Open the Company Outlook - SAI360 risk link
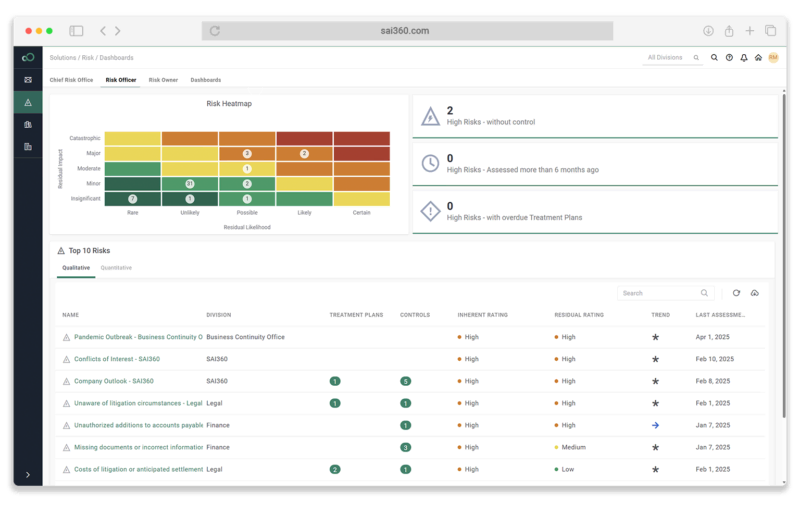Viewport: 800px width, 514px height. coord(113,381)
